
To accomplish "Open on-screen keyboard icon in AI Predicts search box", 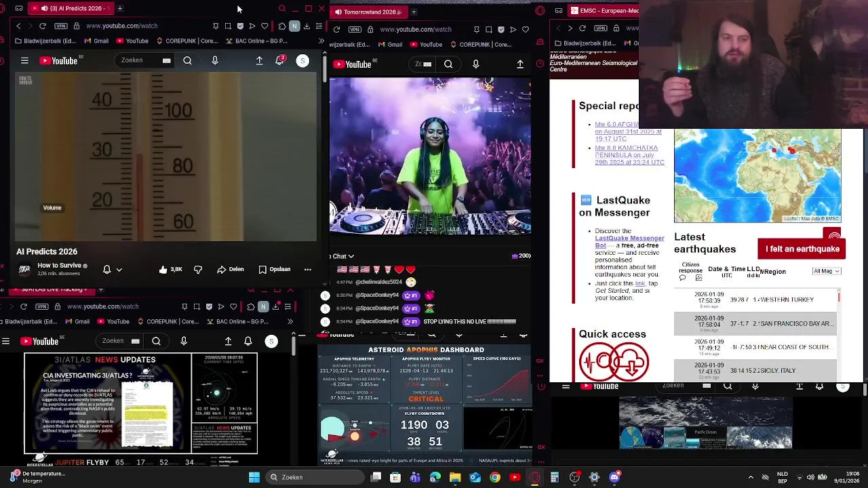I will coord(166,60).
